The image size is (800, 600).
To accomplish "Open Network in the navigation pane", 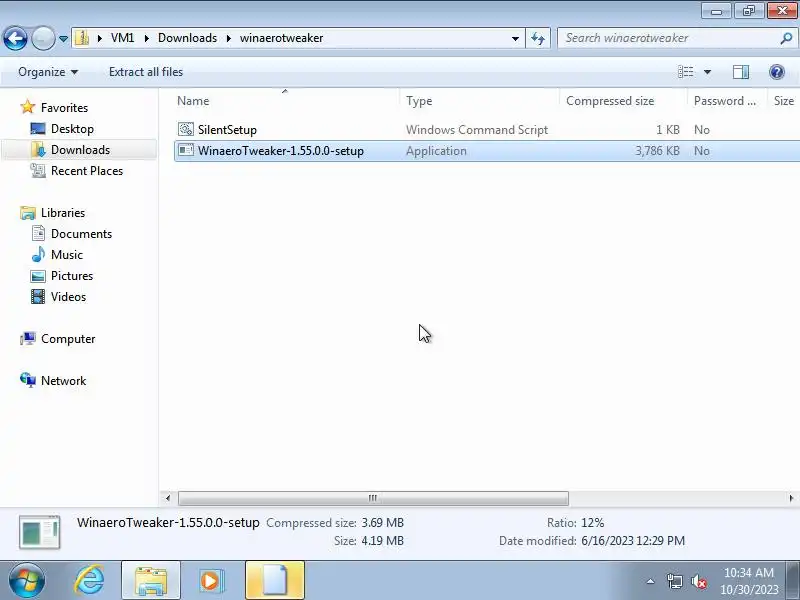I will [x=63, y=381].
